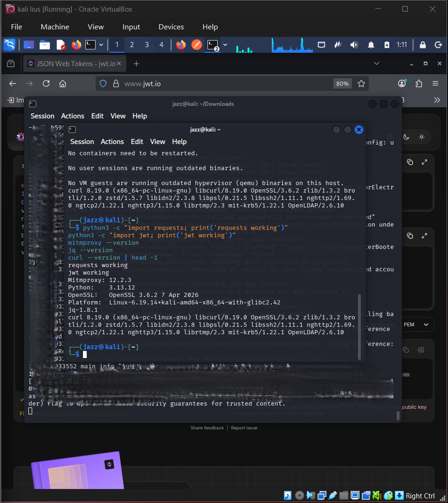The width and height of the screenshot is (448, 503).
Task: Close the jwt.io browser tab
Action: coord(119,63)
